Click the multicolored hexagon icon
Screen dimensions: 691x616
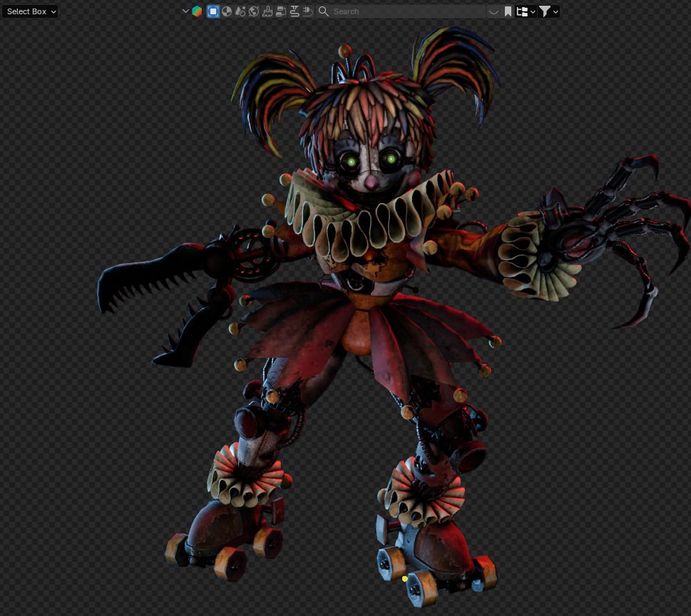click(x=197, y=11)
